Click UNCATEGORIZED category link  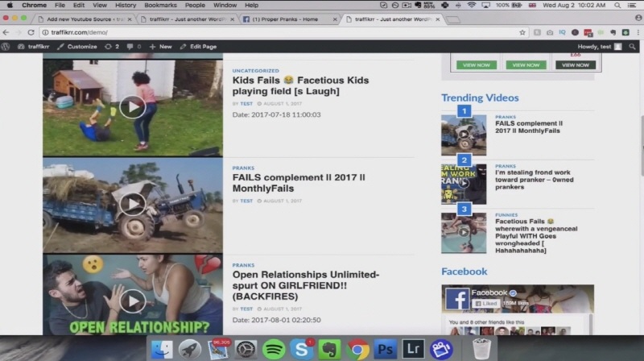pyautogui.click(x=255, y=71)
